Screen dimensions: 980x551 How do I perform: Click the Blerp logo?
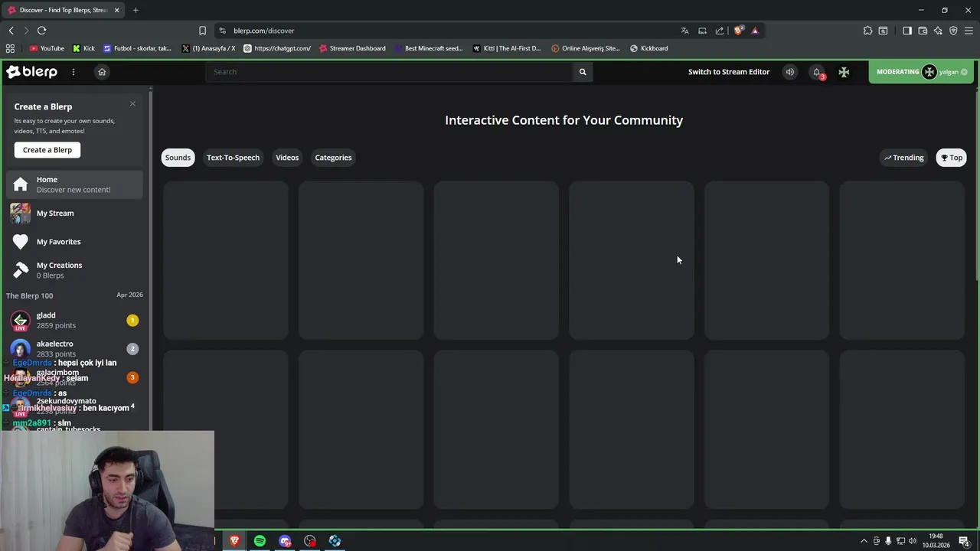click(31, 72)
